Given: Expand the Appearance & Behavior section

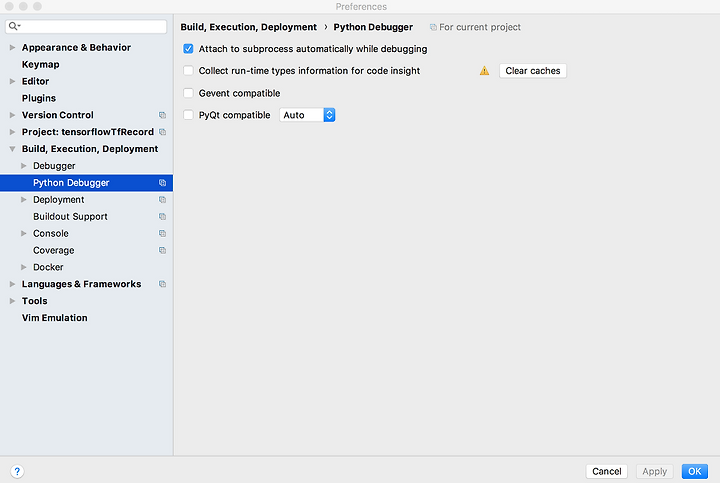Looking at the screenshot, I should tap(12, 47).
